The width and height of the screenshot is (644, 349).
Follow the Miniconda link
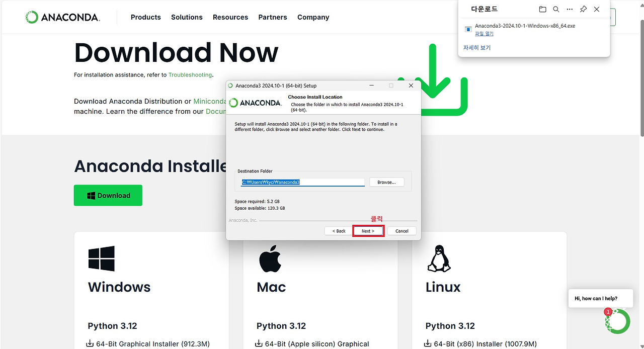coord(210,101)
